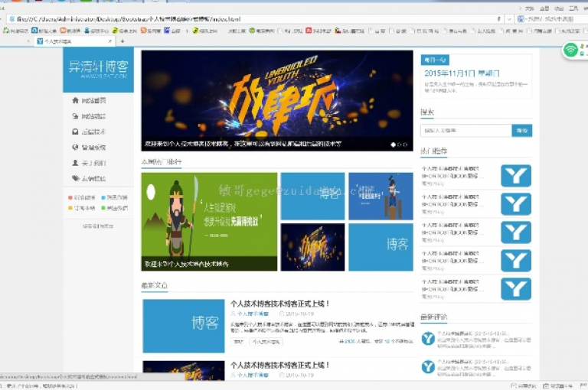Click the green square link in the sidebar
The image size is (588, 390).
click(103, 208)
